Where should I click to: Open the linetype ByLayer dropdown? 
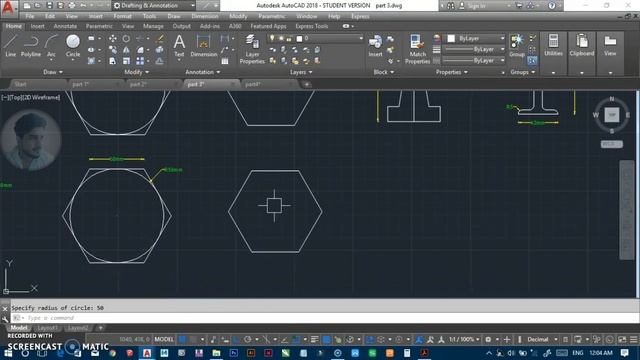474,60
